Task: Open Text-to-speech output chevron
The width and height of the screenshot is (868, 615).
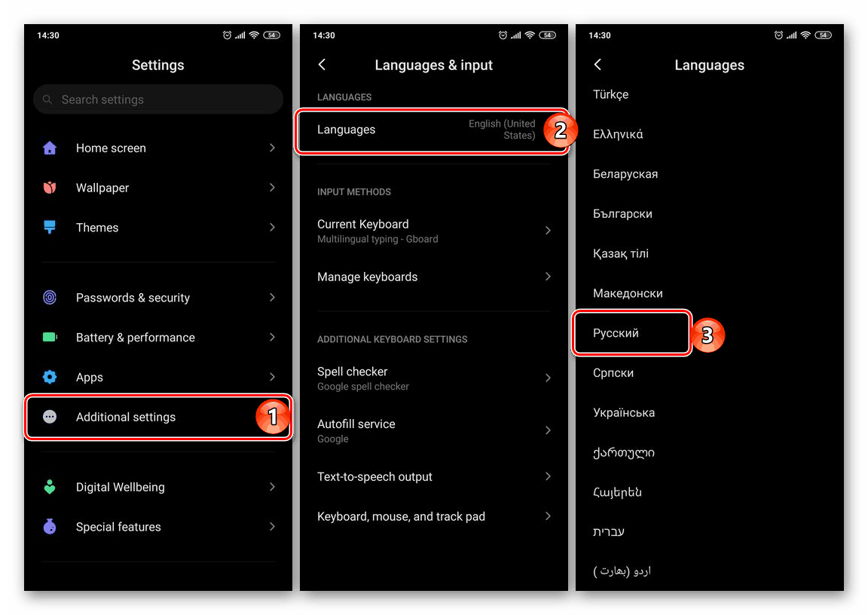Action: pos(548,476)
